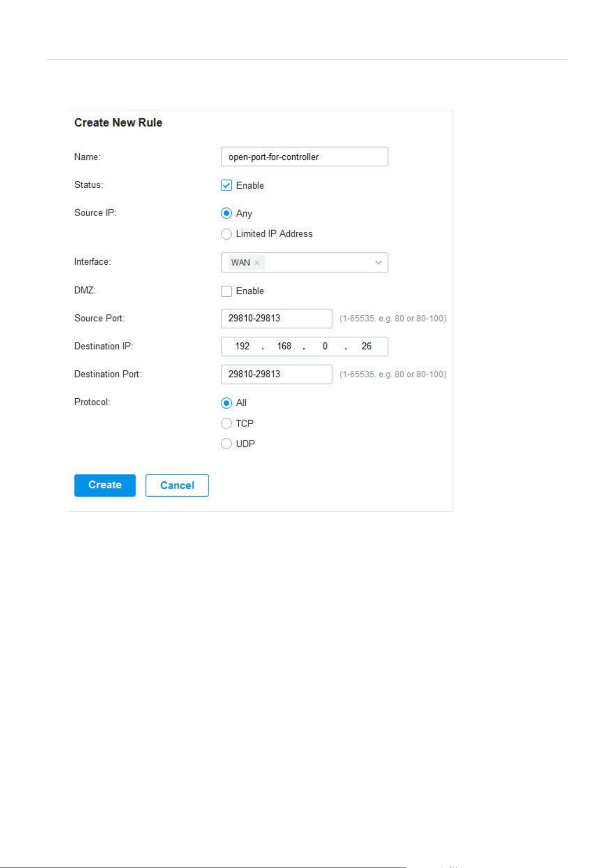Click the Create New Rule heading

[118, 122]
